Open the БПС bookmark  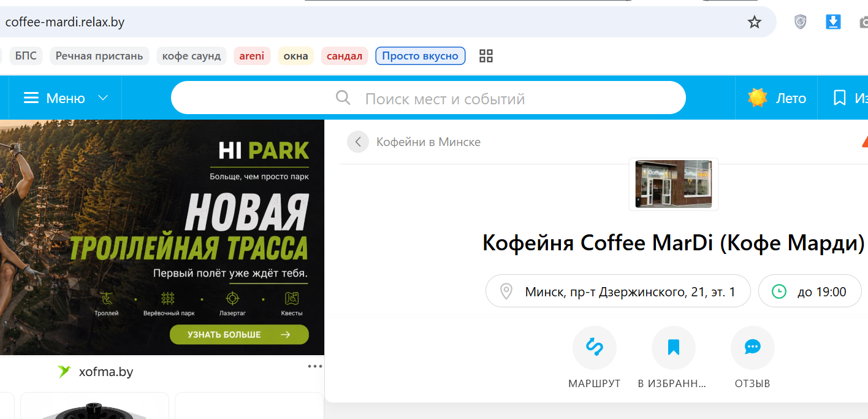[26, 56]
